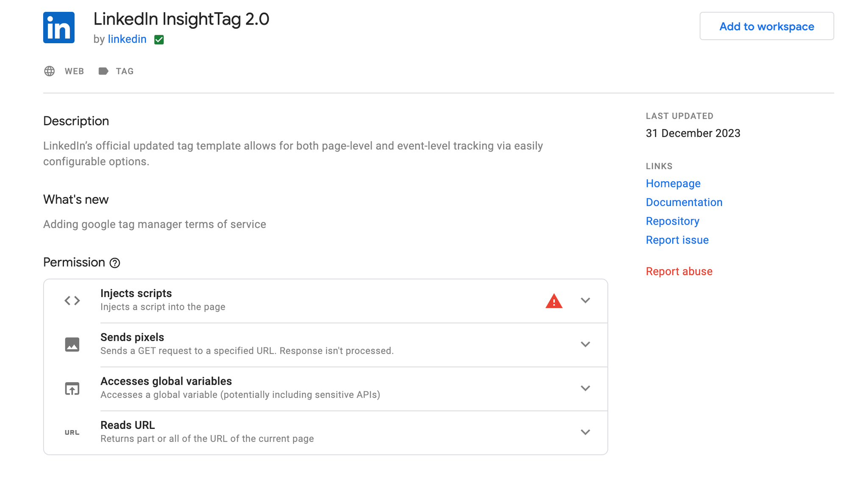Click the Sends pixels permission title

(132, 337)
